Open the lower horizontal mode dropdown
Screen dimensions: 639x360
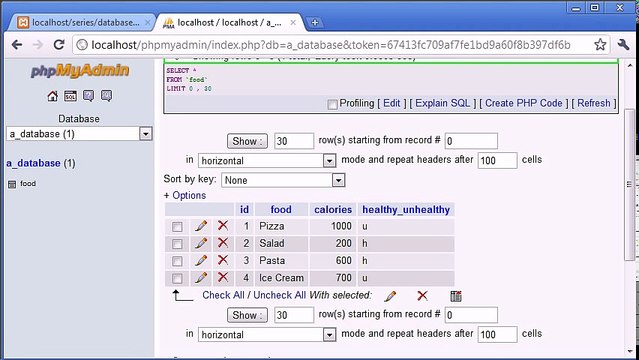[267, 335]
